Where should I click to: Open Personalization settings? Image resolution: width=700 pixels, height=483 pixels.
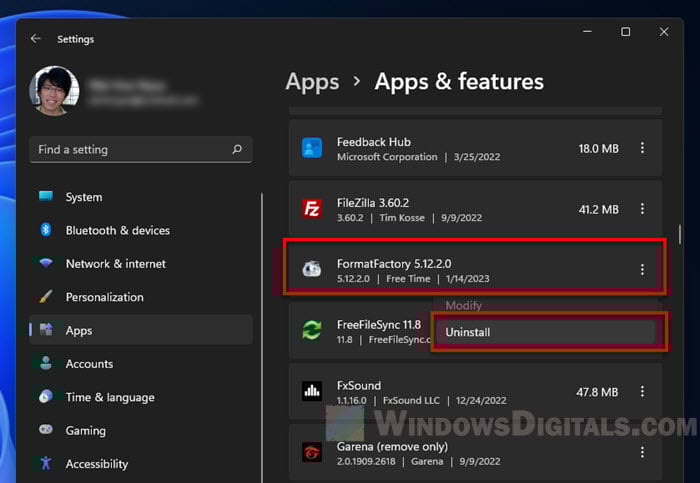click(141, 297)
